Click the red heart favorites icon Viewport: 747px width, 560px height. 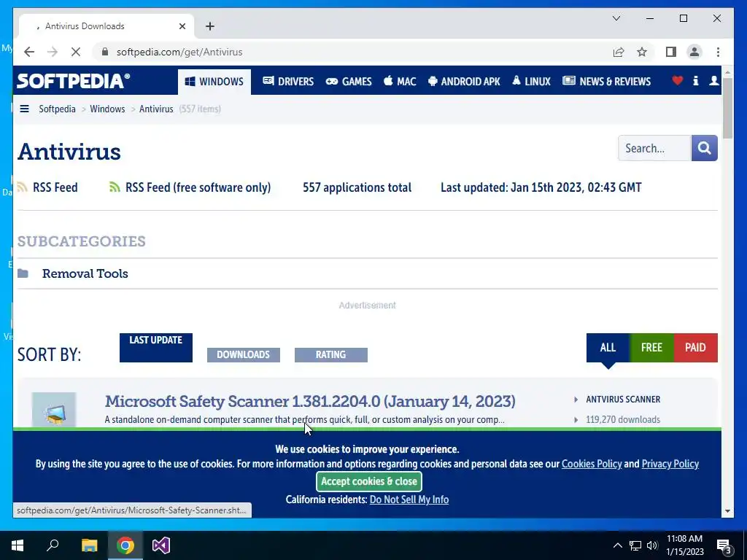tap(678, 80)
